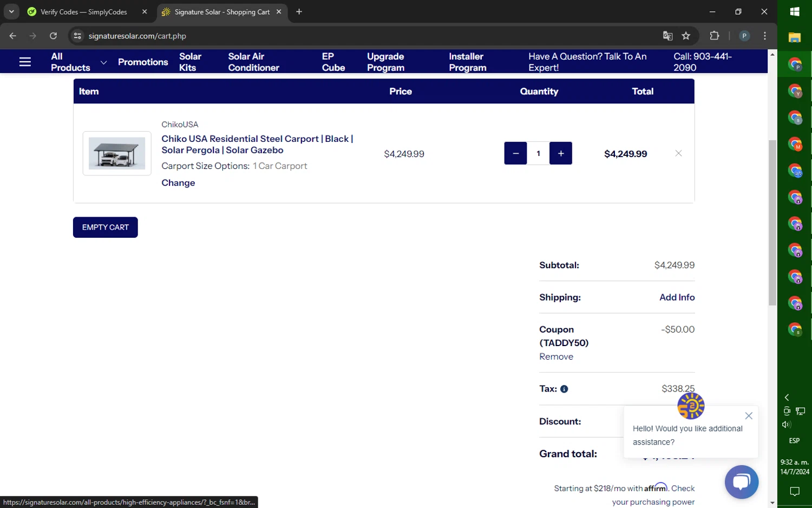This screenshot has width=812, height=508.
Task: Click the ChikoUSA brand text
Action: [180, 125]
